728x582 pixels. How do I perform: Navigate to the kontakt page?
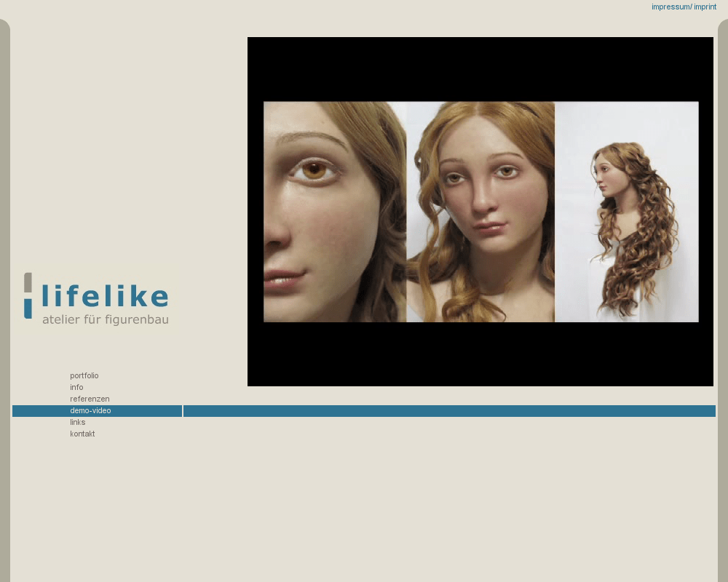pyautogui.click(x=82, y=434)
